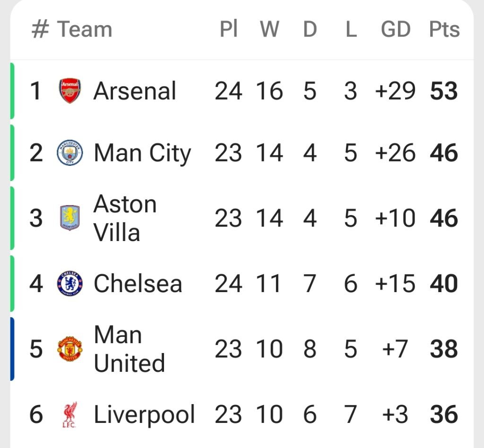Click the W column header

pos(269,29)
